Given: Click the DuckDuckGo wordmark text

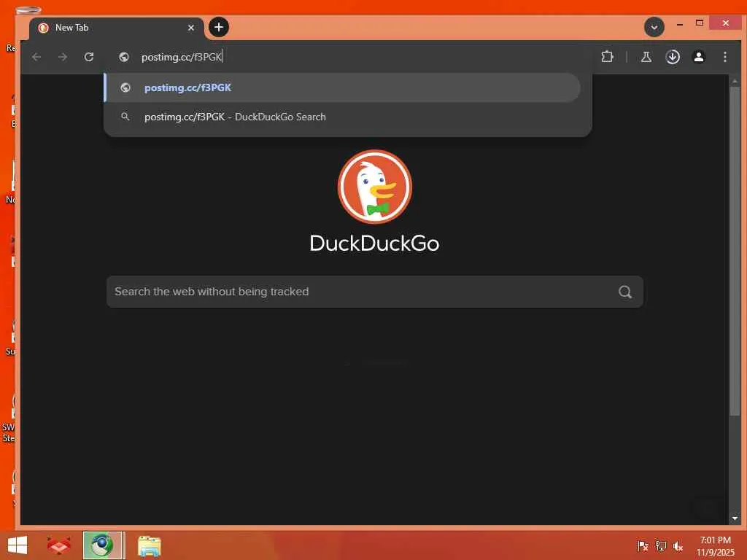Looking at the screenshot, I should (374, 244).
